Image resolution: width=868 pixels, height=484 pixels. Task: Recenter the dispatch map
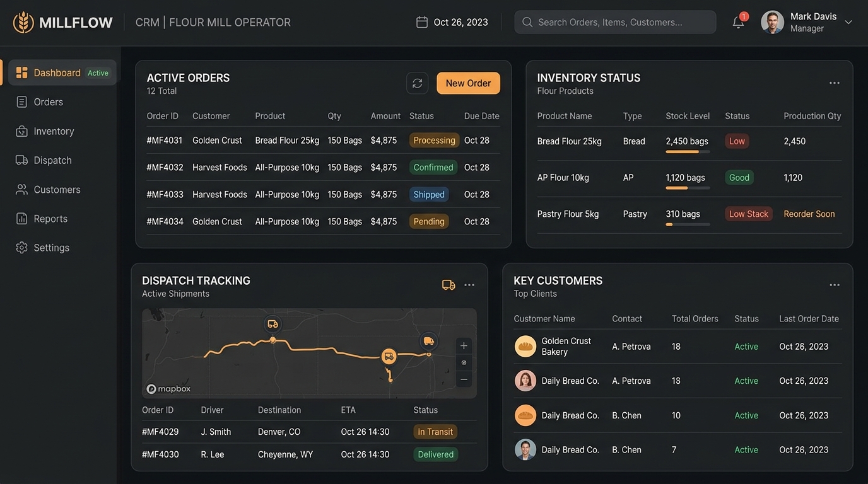[x=464, y=362]
